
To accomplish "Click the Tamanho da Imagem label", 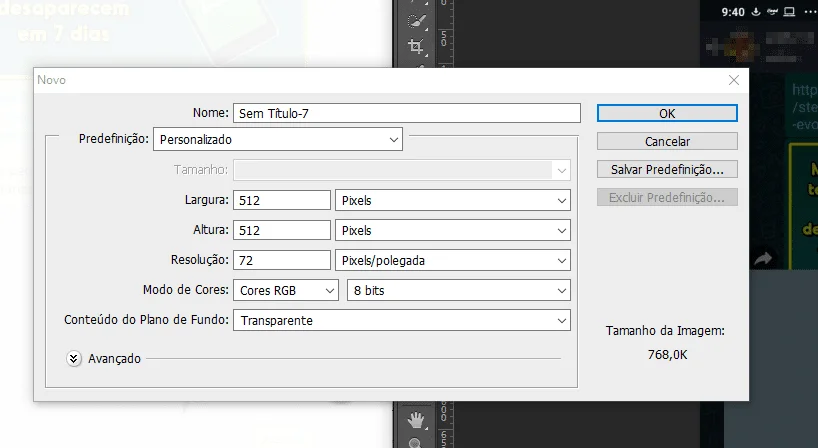I will pyautogui.click(x=665, y=331).
